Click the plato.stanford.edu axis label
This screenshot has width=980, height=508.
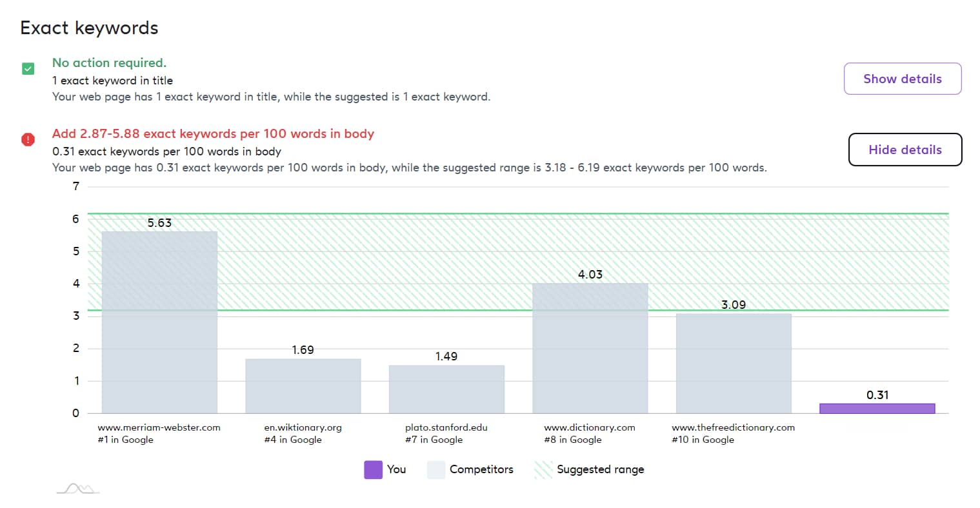[x=446, y=427]
